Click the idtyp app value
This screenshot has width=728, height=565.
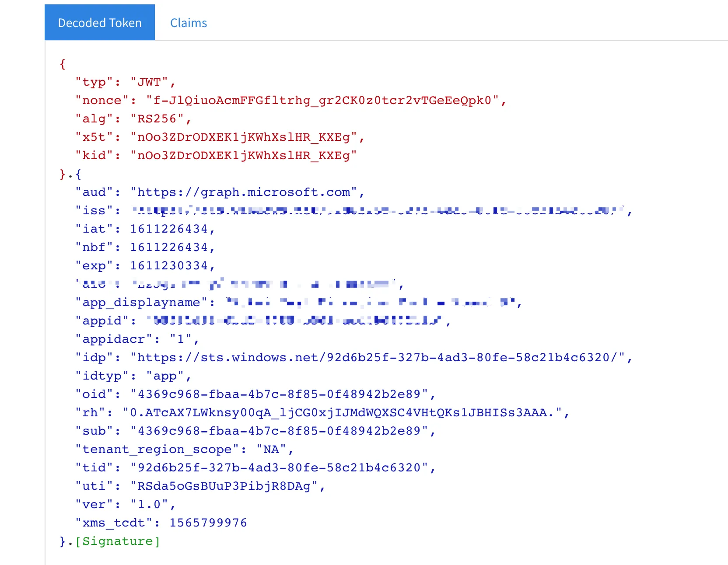click(165, 376)
